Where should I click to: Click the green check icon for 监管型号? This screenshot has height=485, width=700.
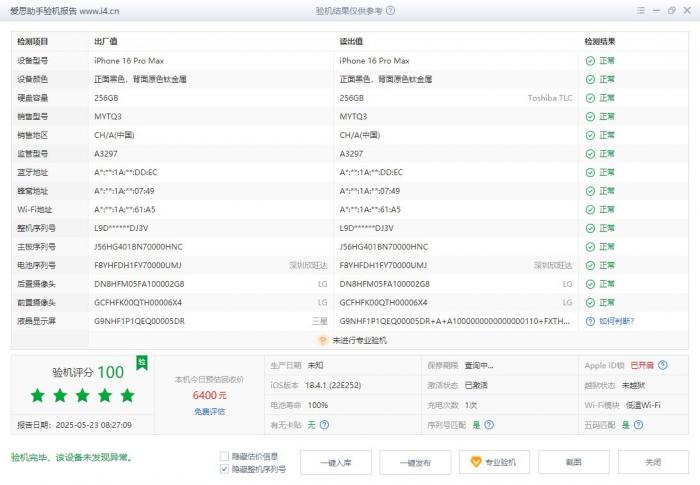[x=590, y=154]
